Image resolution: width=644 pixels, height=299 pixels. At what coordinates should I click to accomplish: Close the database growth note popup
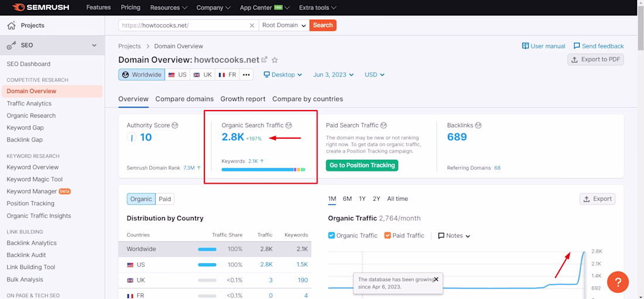click(436, 279)
